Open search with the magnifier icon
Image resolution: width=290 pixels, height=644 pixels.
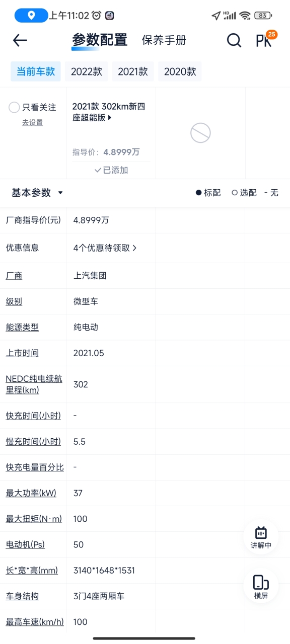234,40
